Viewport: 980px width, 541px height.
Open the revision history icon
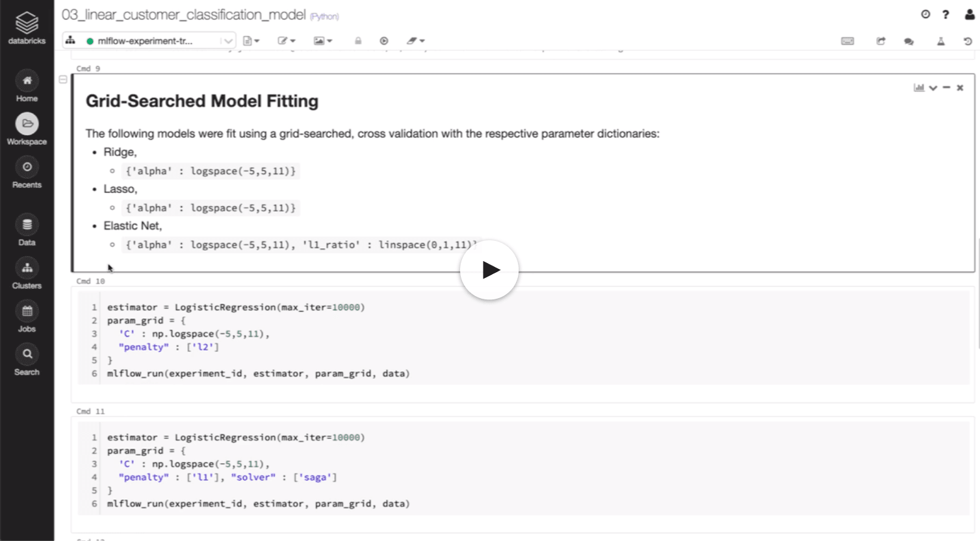coord(968,41)
